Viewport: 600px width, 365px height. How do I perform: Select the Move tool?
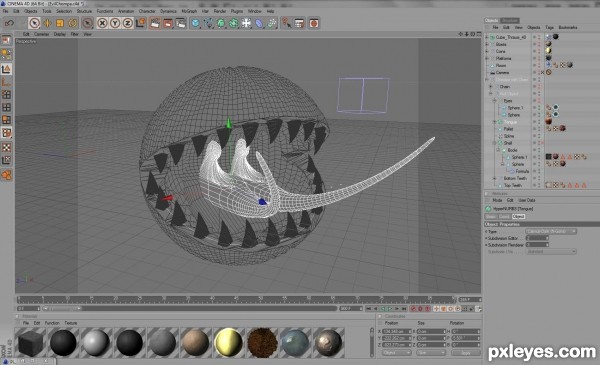pyautogui.click(x=47, y=23)
